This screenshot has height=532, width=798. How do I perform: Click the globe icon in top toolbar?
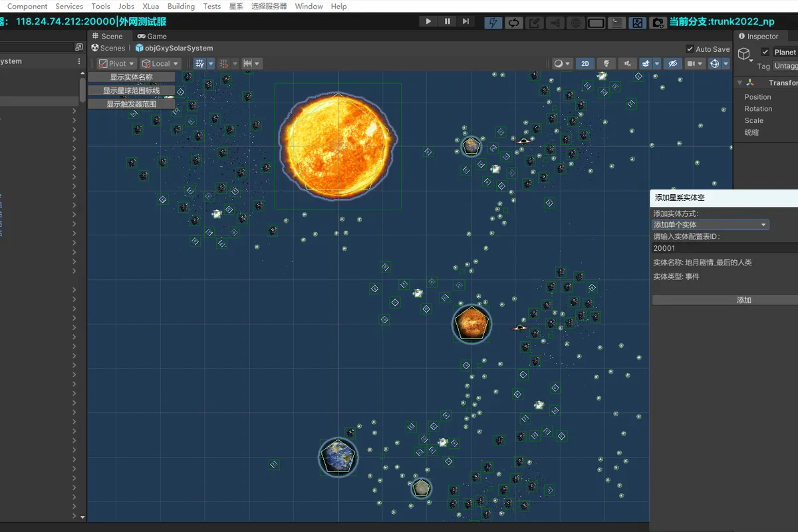(575, 23)
